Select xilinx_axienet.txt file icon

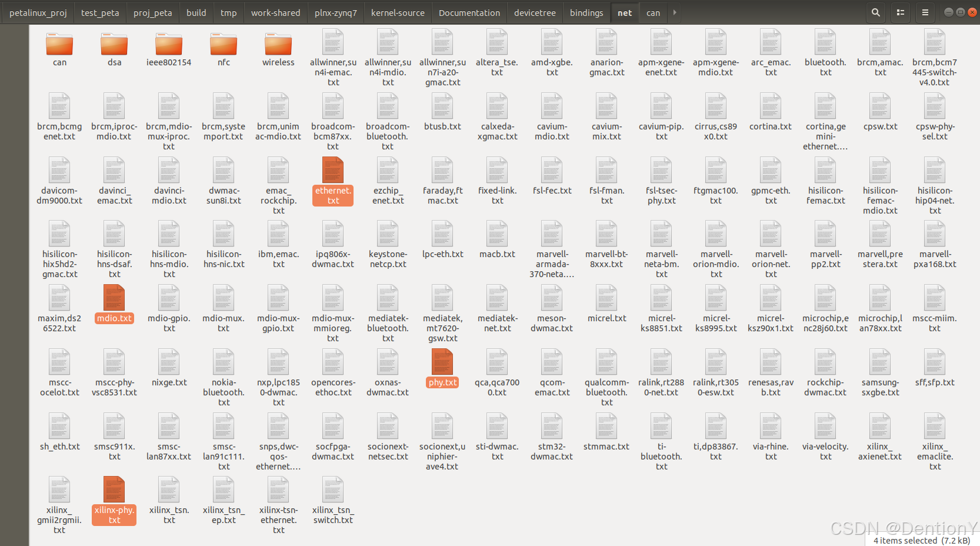tap(881, 426)
